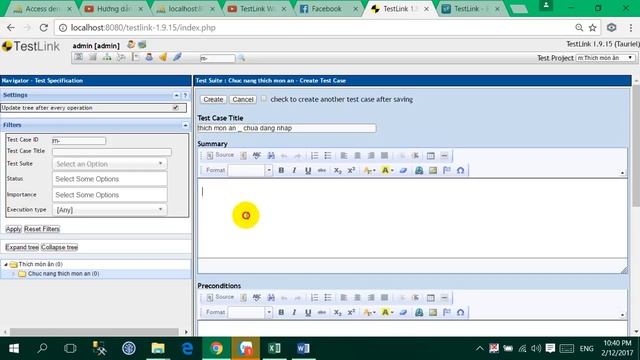Image resolution: width=640 pixels, height=360 pixels.
Task: Open Test Suite filter dropdown
Action: 109,164
